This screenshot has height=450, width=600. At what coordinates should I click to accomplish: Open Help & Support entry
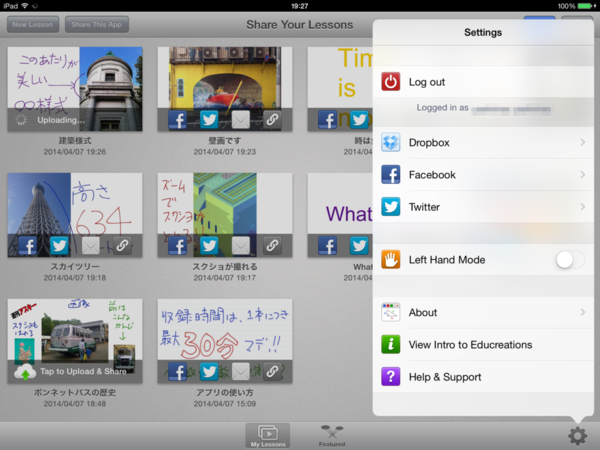point(483,377)
